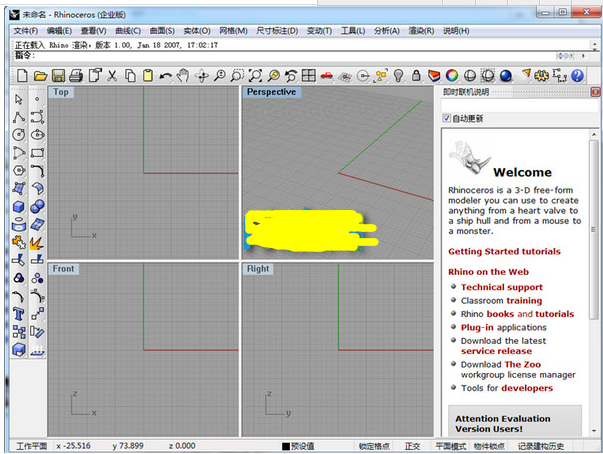Save the model with the floppy disk icon

(x=58, y=75)
